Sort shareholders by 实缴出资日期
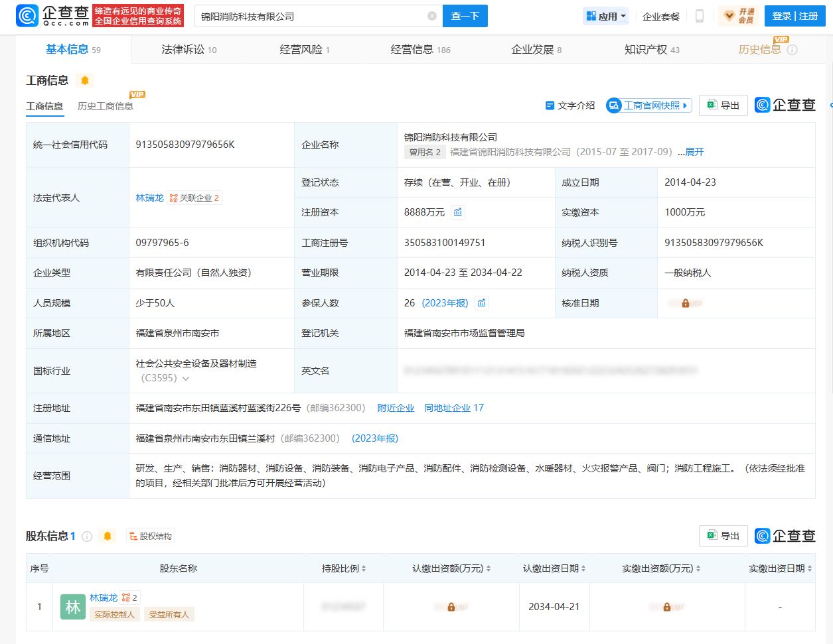 click(x=810, y=568)
